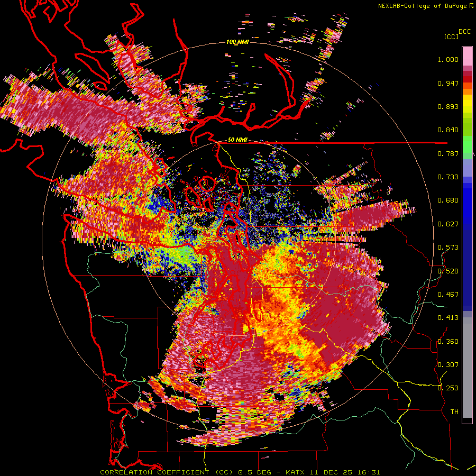The height and width of the screenshot is (476, 476).
Task: Click the 0.680 scale label
Action: click(448, 200)
